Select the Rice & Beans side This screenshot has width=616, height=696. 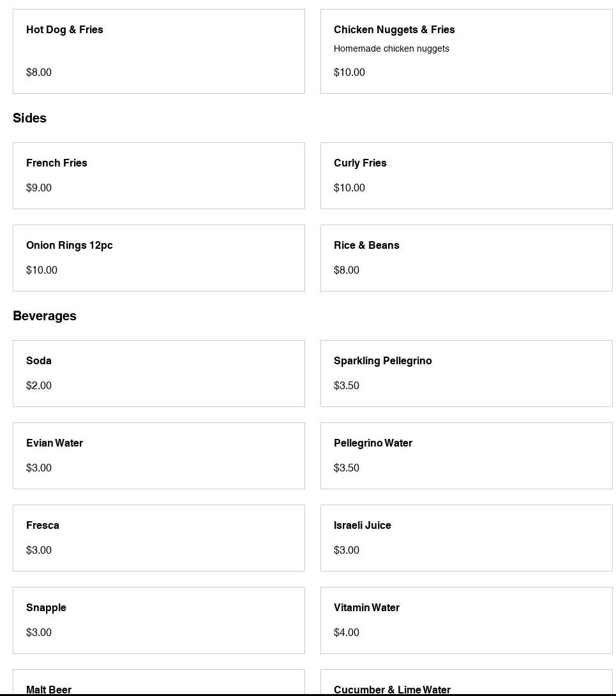[x=466, y=258]
